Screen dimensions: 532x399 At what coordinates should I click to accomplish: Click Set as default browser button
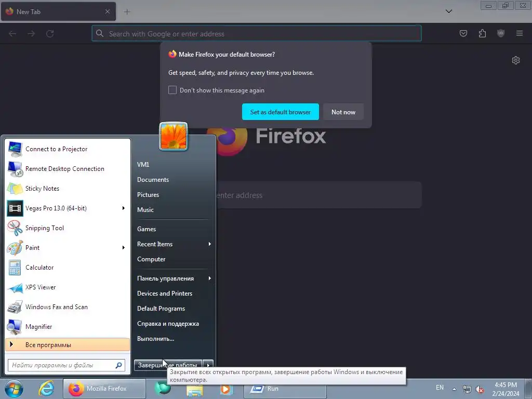280,112
